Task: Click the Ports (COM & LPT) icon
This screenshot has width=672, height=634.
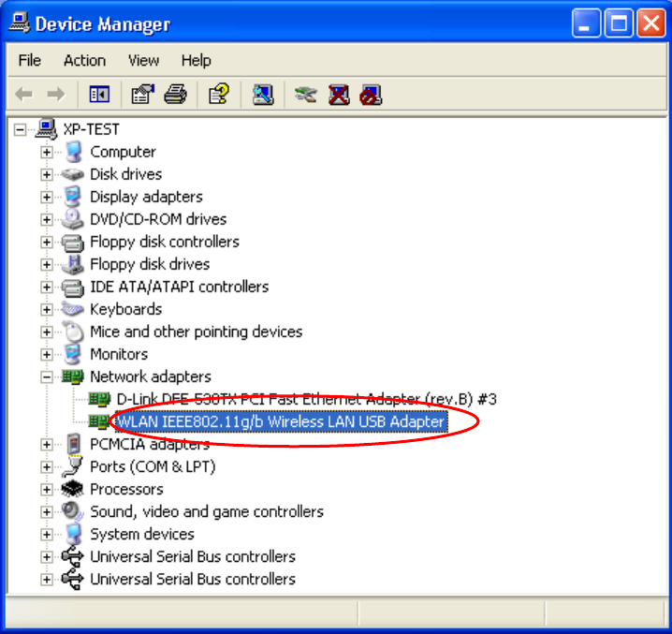Action: (72, 466)
